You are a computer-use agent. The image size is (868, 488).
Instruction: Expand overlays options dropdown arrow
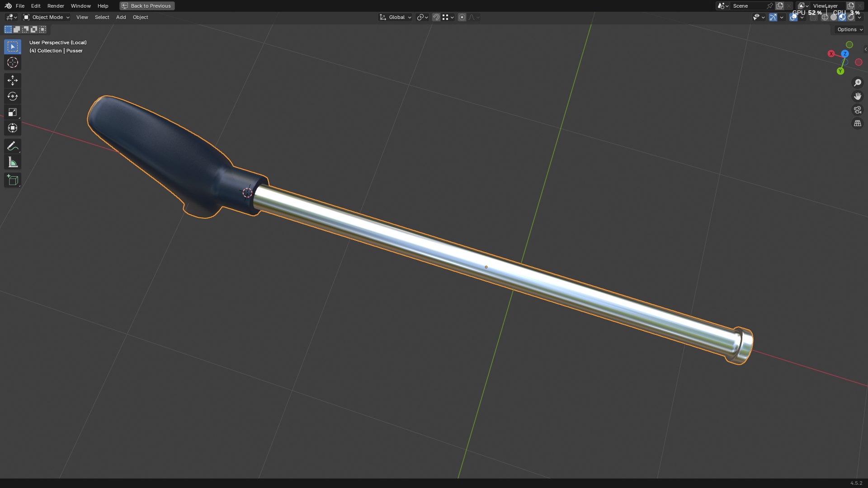click(802, 17)
